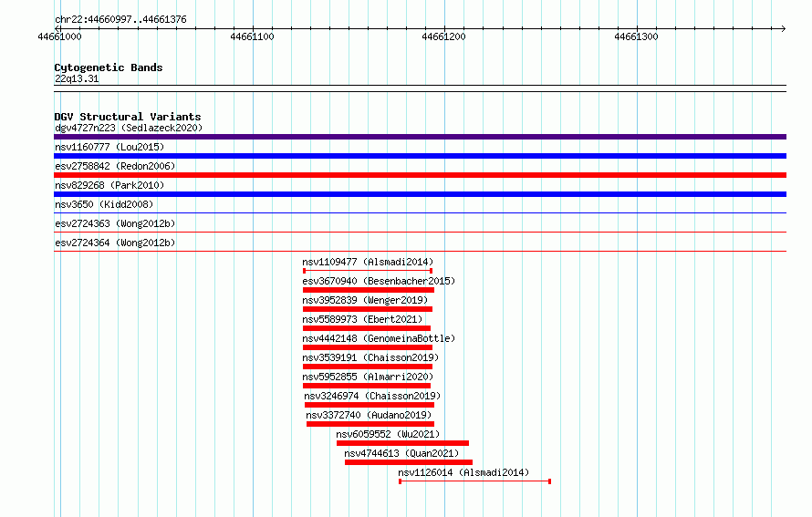Click the first esv2724363 (Wong2012b) label
This screenshot has height=517, width=812.
click(x=115, y=223)
